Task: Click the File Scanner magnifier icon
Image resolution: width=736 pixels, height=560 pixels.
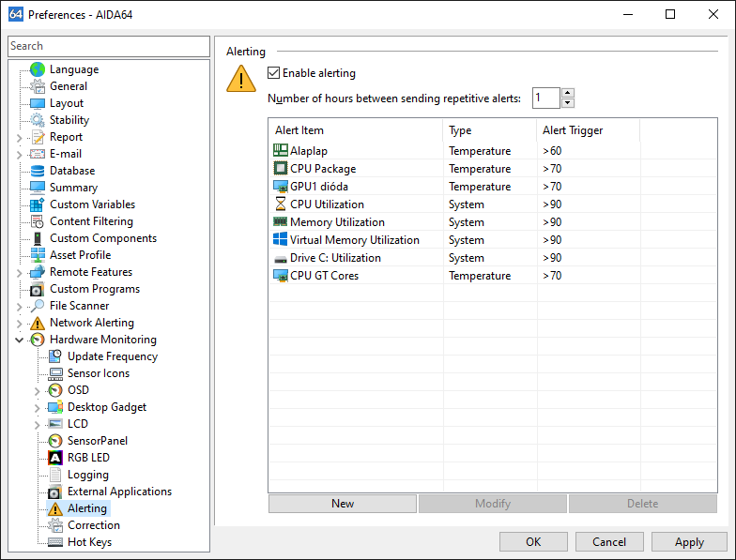Action: [x=38, y=306]
